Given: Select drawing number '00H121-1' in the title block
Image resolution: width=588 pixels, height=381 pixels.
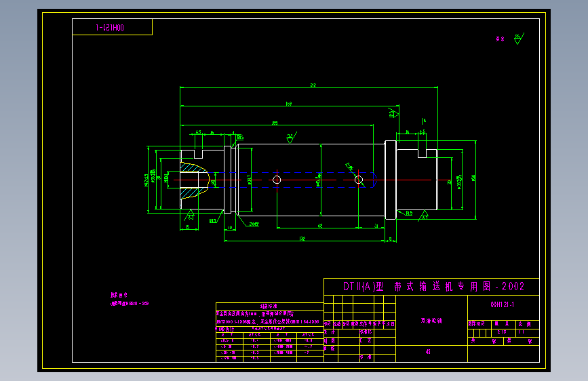Looking at the screenshot, I should coord(502,305).
